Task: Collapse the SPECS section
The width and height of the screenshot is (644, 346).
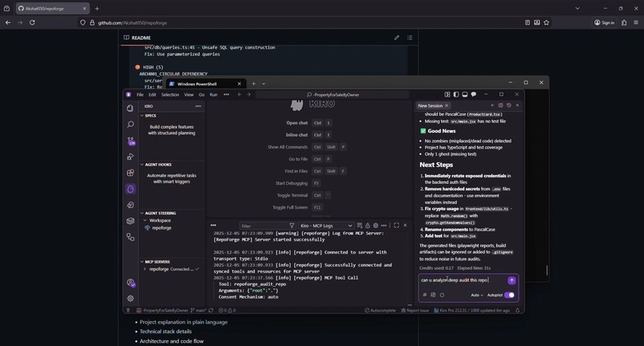Action: tap(142, 116)
